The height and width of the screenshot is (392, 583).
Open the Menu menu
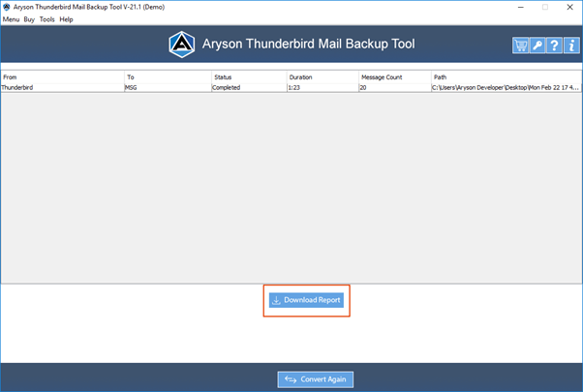click(x=11, y=19)
